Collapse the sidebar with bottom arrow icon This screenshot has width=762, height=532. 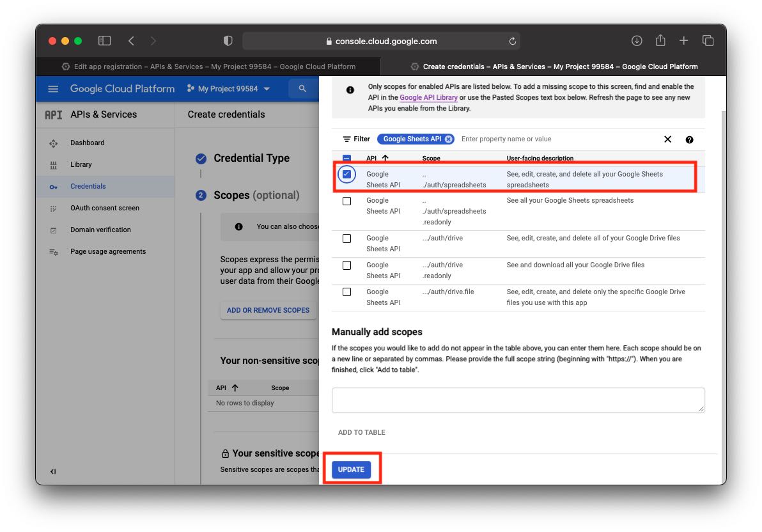tap(53, 471)
